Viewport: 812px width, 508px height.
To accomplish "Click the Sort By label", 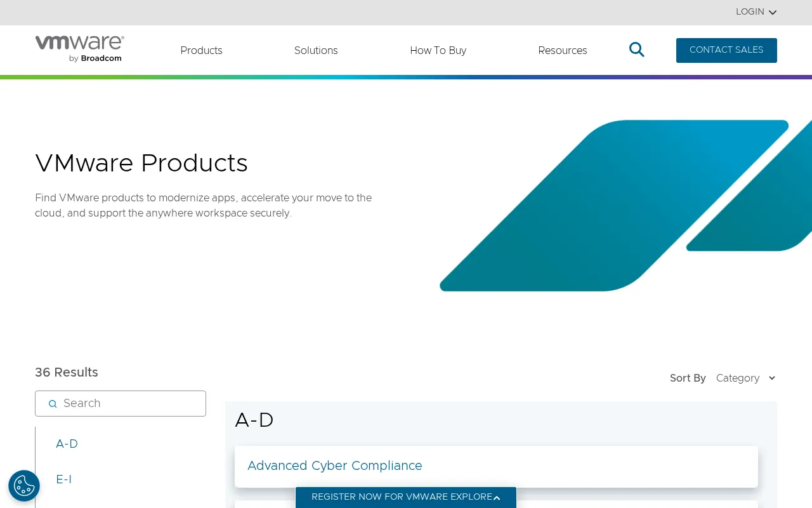I will pyautogui.click(x=688, y=378).
